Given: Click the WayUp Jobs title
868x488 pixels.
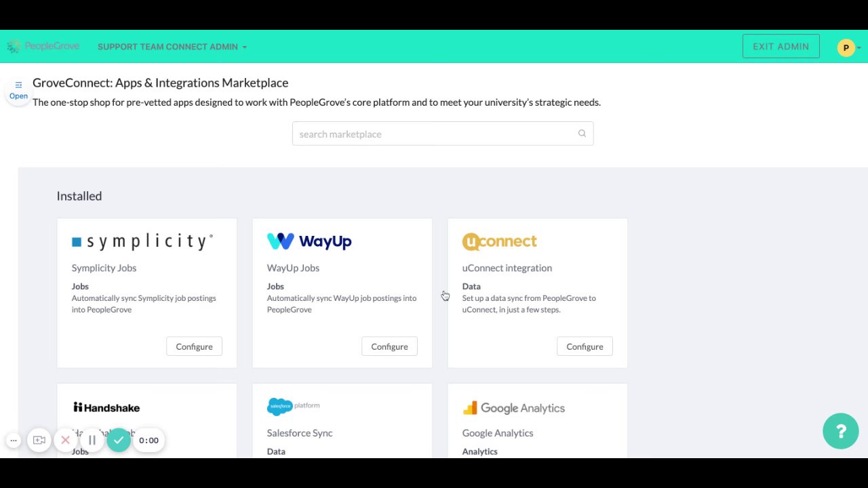Looking at the screenshot, I should click(293, 268).
